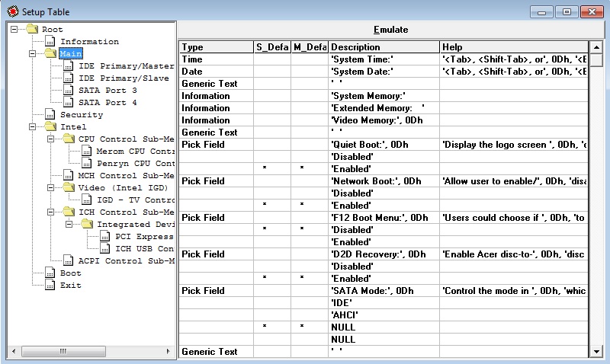This screenshot has height=364, width=610.
Task: Click the Help column header
Action: [514, 47]
